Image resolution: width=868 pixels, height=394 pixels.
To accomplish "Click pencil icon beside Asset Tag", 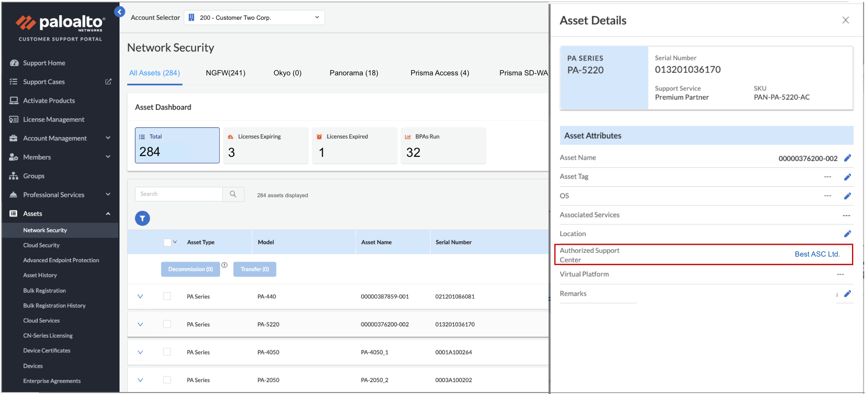I will click(847, 177).
